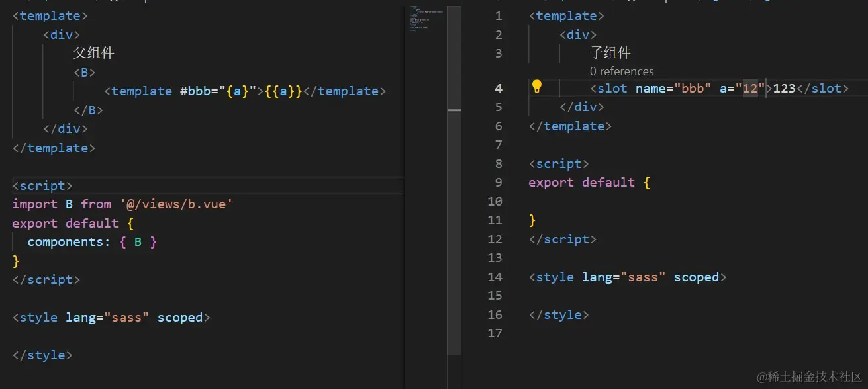Click the 'name="bbb"' attribute on slot
This screenshot has width=868, height=389.
[x=673, y=88]
